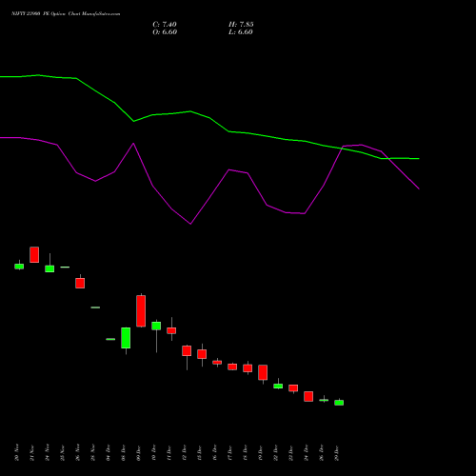476x476 pixels.
Task: Click the 20 Nov date label
Action: (x=17, y=452)
